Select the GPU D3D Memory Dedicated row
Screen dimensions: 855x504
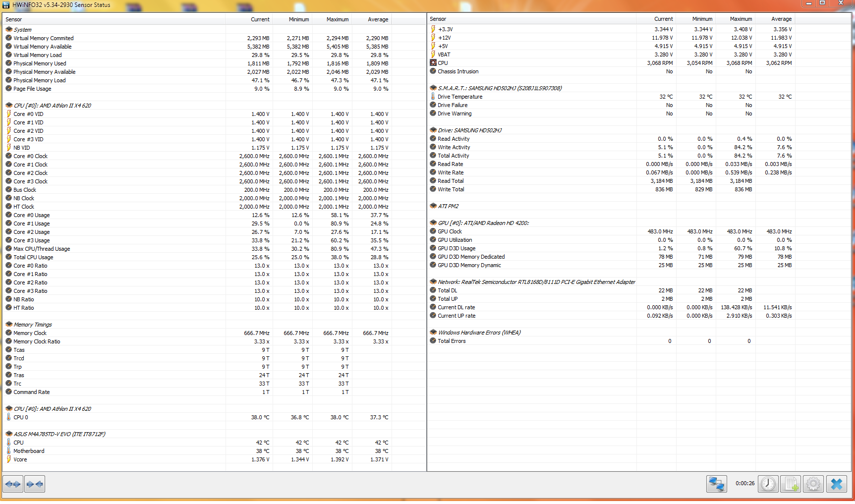[x=639, y=257]
